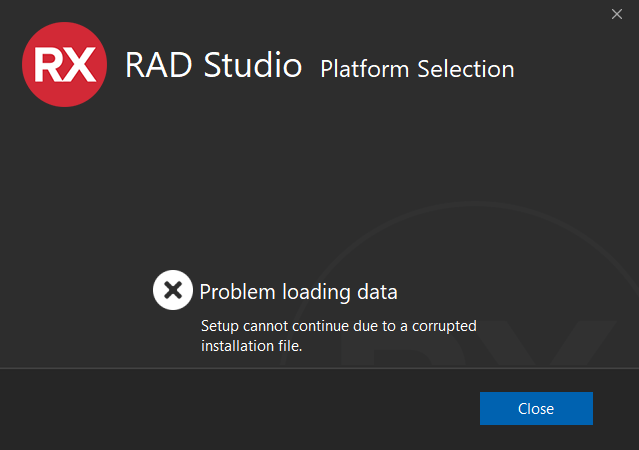The width and height of the screenshot is (639, 450).
Task: Click the word 'Problem' in error heading
Action: 237,292
